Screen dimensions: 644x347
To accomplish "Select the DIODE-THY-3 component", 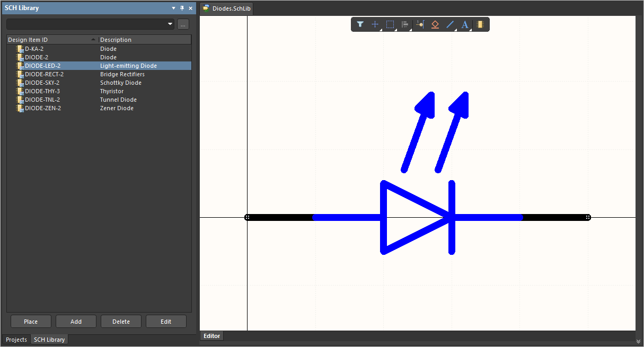I will point(42,91).
